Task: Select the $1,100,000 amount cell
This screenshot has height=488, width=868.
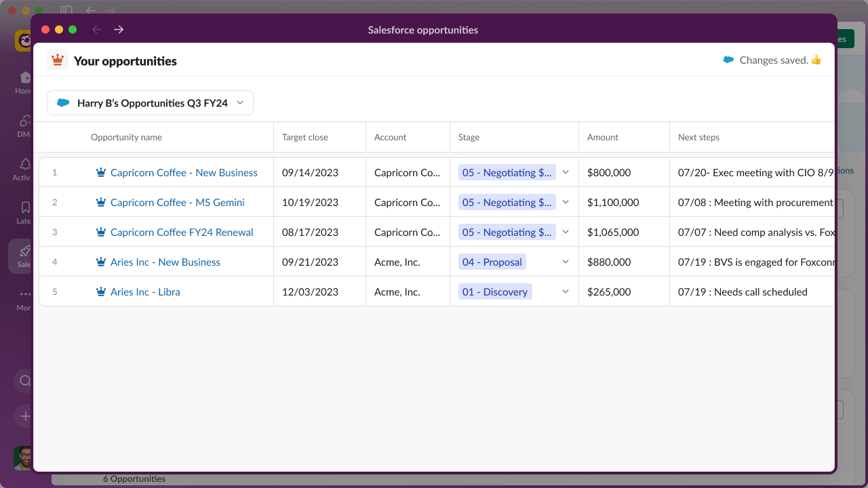Action: (624, 203)
